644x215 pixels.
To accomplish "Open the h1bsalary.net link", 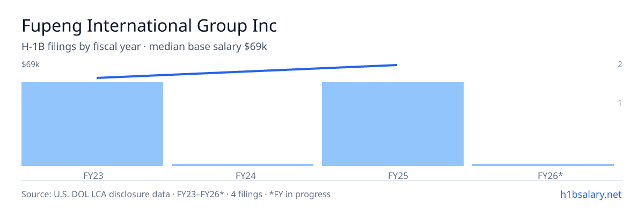I will [590, 194].
